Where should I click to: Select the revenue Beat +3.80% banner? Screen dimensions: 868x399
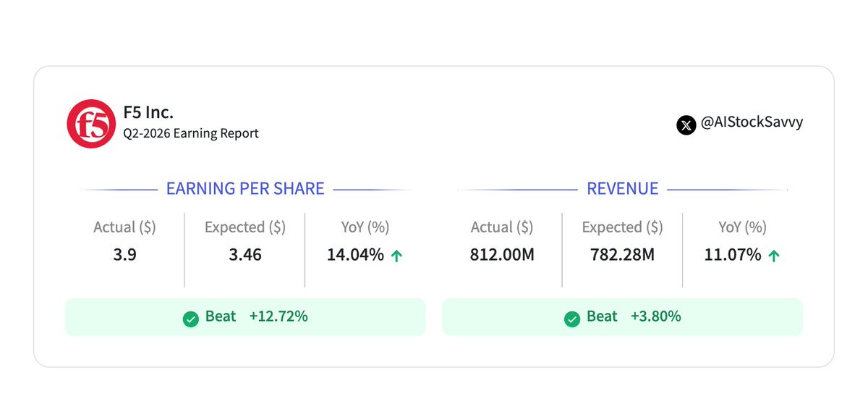(x=622, y=317)
